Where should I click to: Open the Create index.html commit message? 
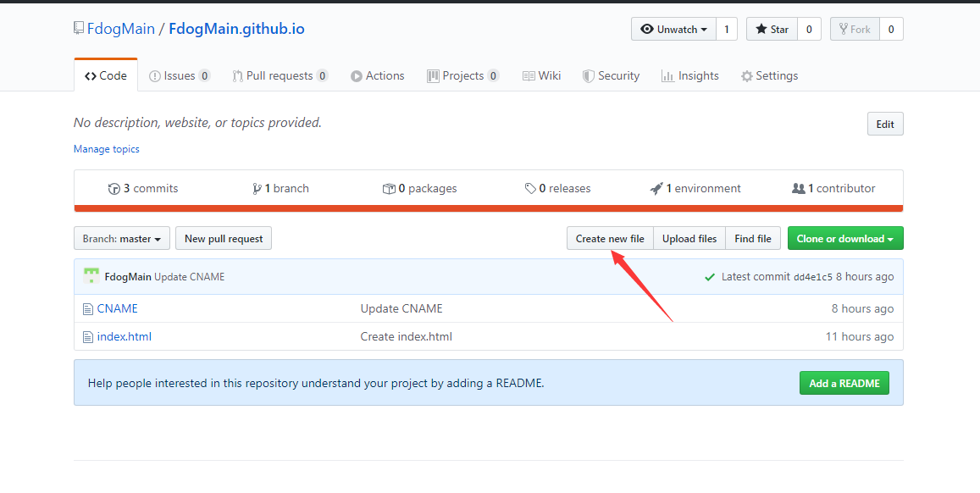pyautogui.click(x=407, y=336)
